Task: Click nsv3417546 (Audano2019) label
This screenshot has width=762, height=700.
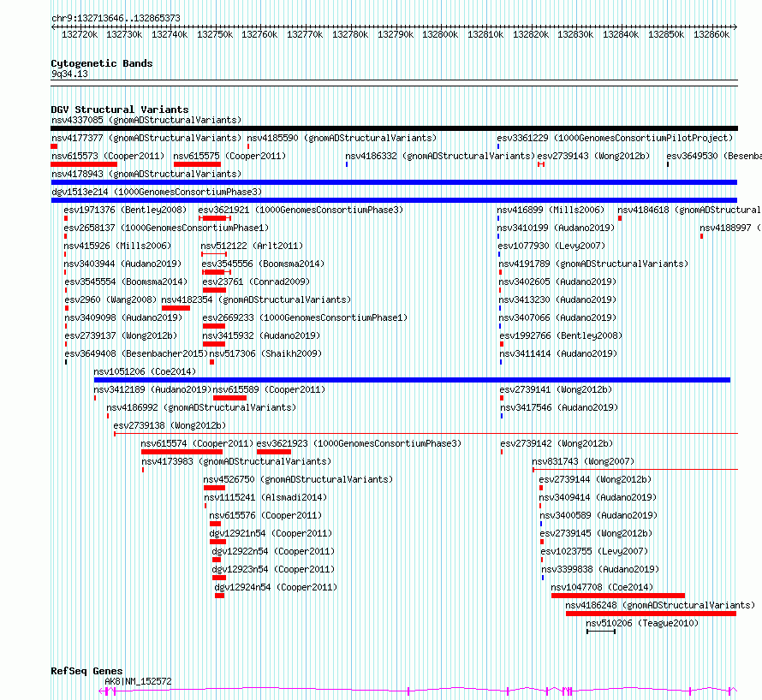Action: pyautogui.click(x=559, y=407)
